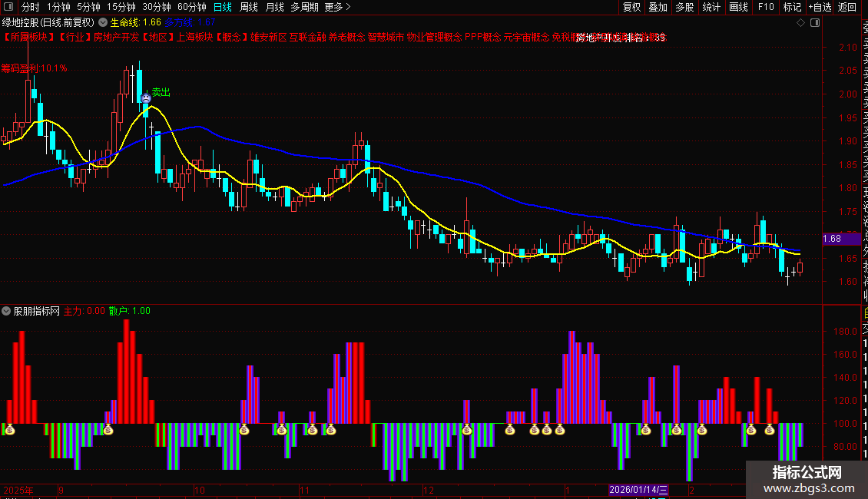The height and width of the screenshot is (499, 868).
Task: Click the 绿地控股(日线.前复权) title
Action: coord(48,23)
